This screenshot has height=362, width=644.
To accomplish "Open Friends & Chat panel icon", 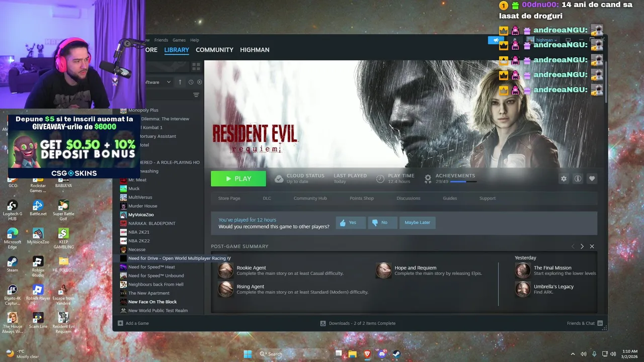I will [600, 323].
